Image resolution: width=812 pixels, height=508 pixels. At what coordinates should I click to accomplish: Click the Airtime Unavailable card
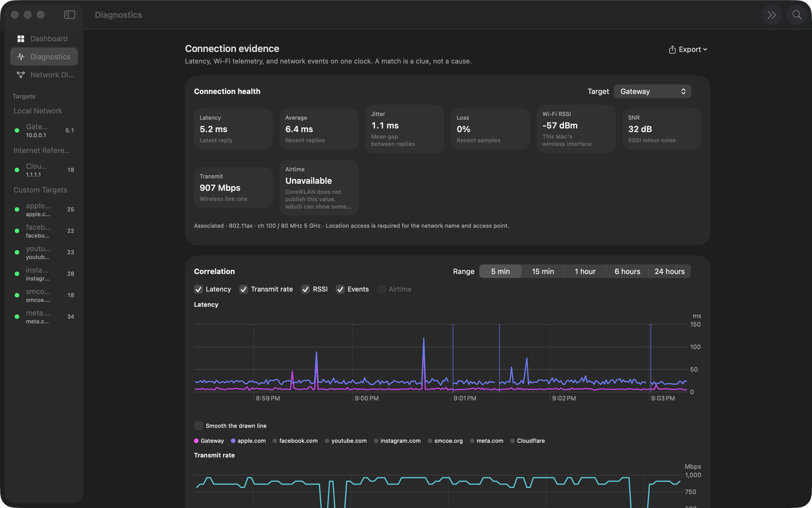[319, 188]
